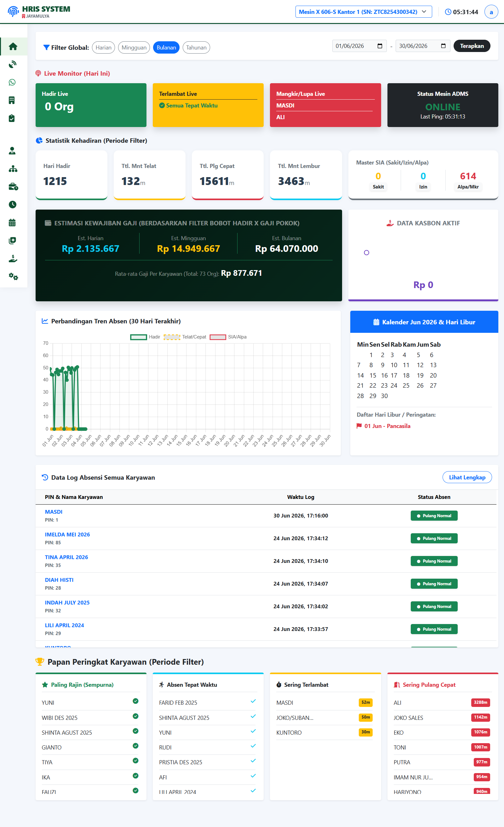Click the Hari Hadir value 1215

[55, 181]
